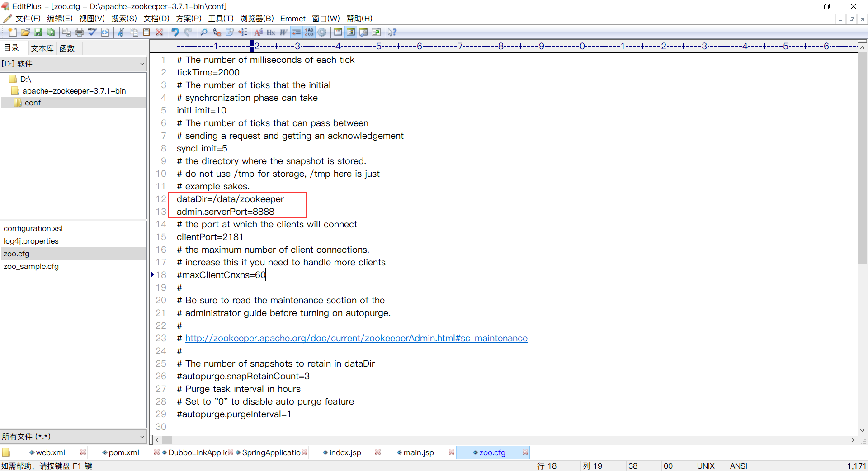Click the Go to Line icon
Screen dimensions: 868x471
[242, 32]
